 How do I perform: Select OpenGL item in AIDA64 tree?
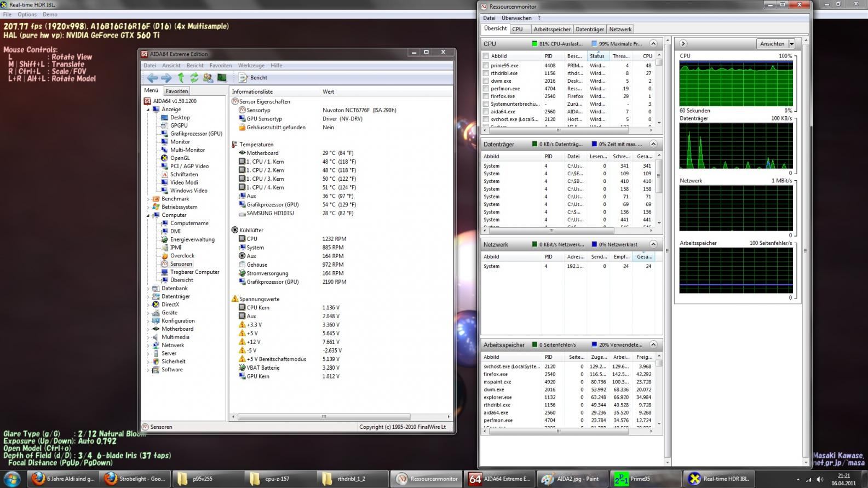180,158
